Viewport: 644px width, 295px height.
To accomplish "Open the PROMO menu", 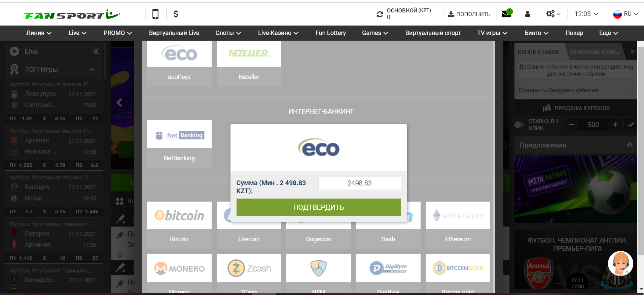I will point(117,33).
